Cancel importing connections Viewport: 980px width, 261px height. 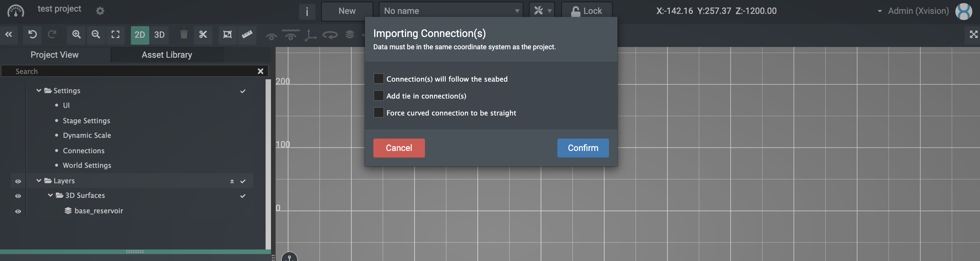pyautogui.click(x=399, y=148)
